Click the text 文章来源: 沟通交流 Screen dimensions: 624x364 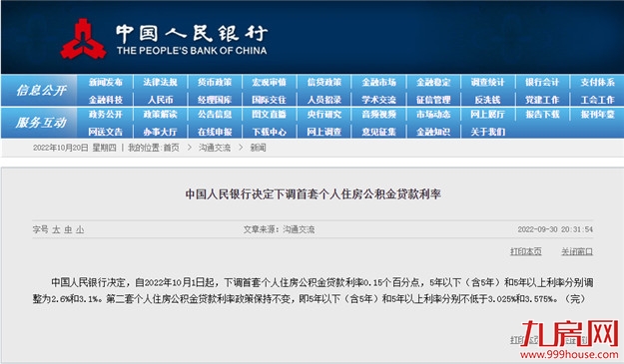pos(279,229)
